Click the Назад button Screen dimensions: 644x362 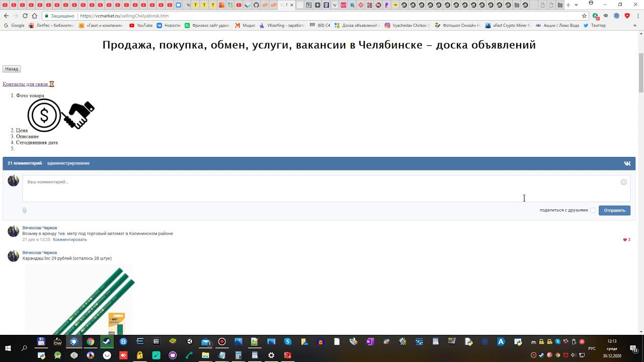pyautogui.click(x=12, y=69)
